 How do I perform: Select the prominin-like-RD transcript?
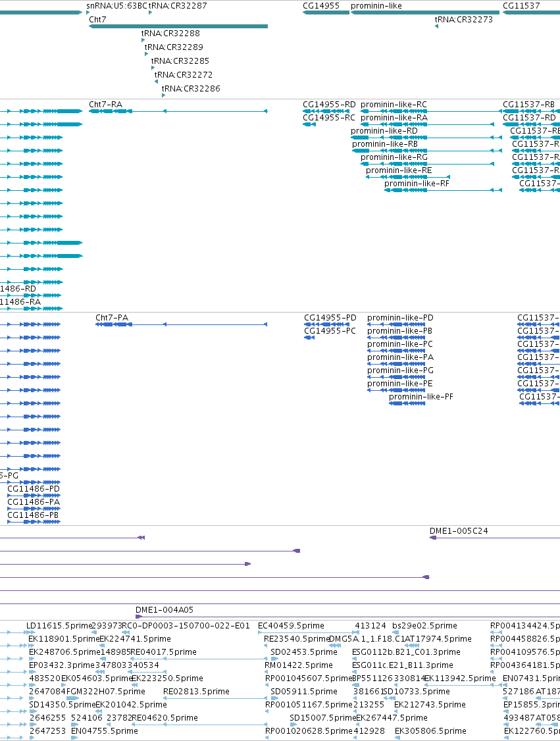tap(384, 130)
